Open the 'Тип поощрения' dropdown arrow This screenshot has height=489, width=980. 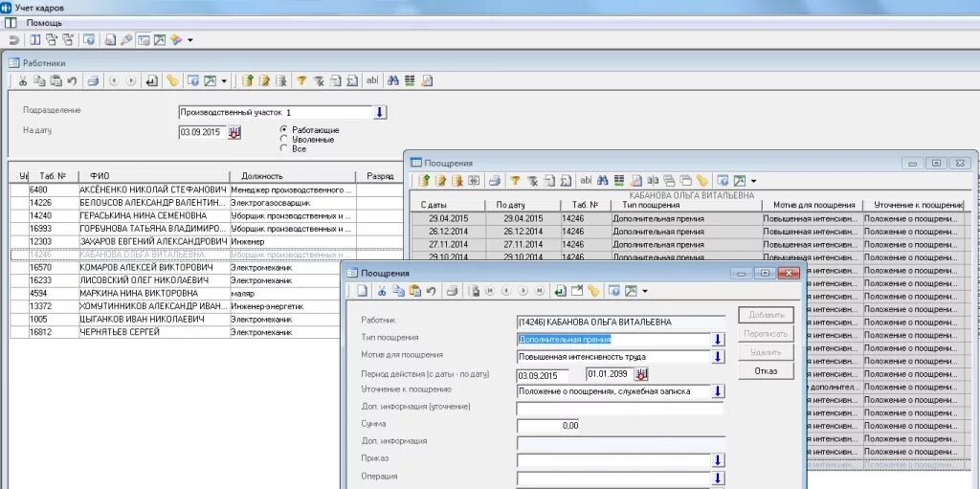(718, 340)
